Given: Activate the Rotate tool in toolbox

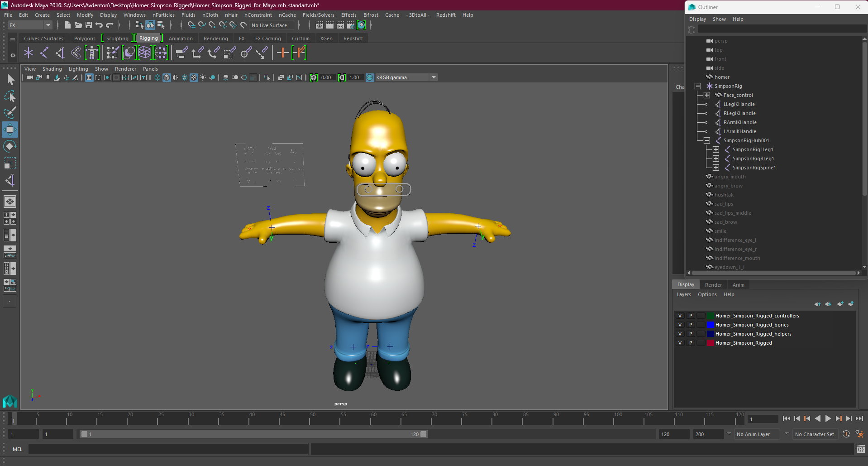Looking at the screenshot, I should (10, 146).
